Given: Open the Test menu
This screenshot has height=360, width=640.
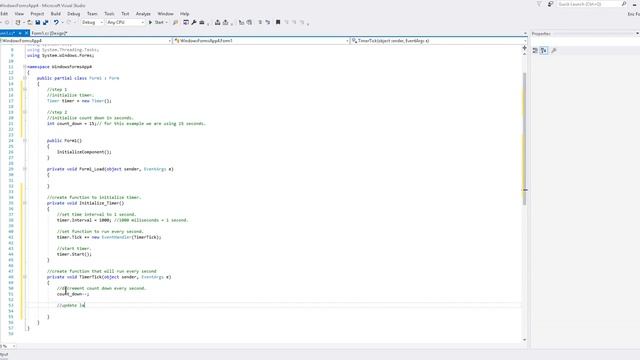Looking at the screenshot, I should click(x=125, y=14).
